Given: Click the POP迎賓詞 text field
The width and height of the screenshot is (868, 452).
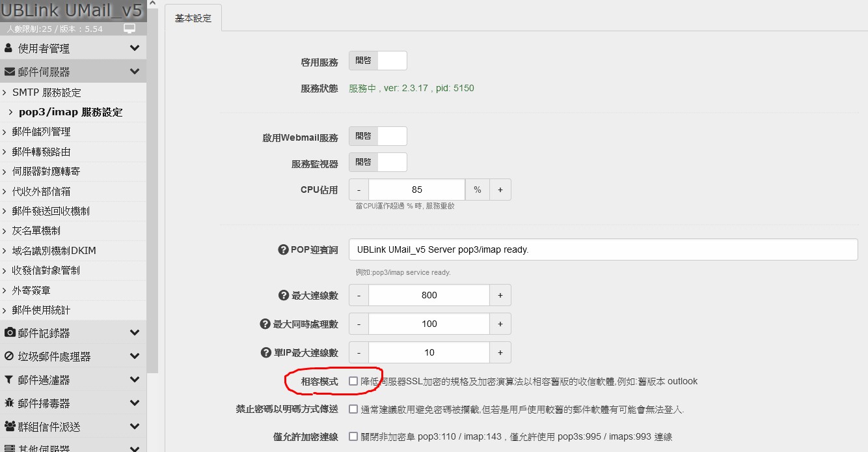Looking at the screenshot, I should pos(603,249).
